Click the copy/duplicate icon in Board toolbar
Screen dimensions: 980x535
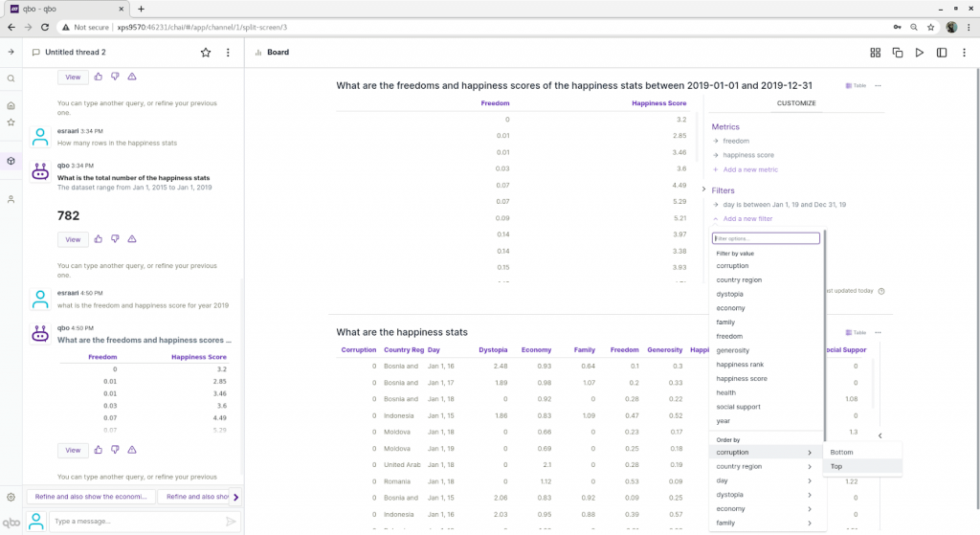[897, 53]
